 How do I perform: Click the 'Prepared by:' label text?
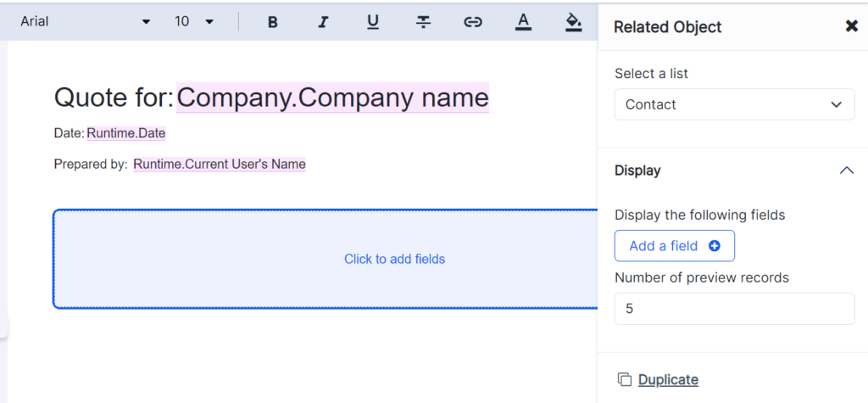[x=91, y=164]
